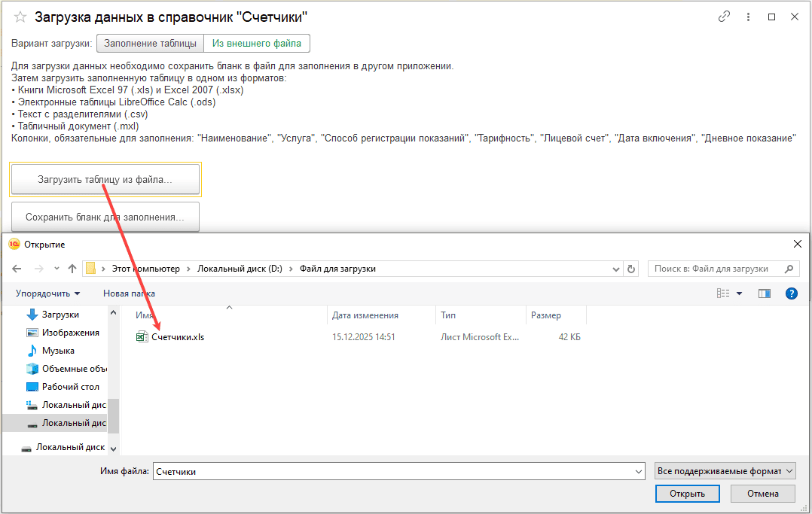Screen dimensions: 812x514
Task: Click the copy link chain icon
Action: tap(724, 17)
